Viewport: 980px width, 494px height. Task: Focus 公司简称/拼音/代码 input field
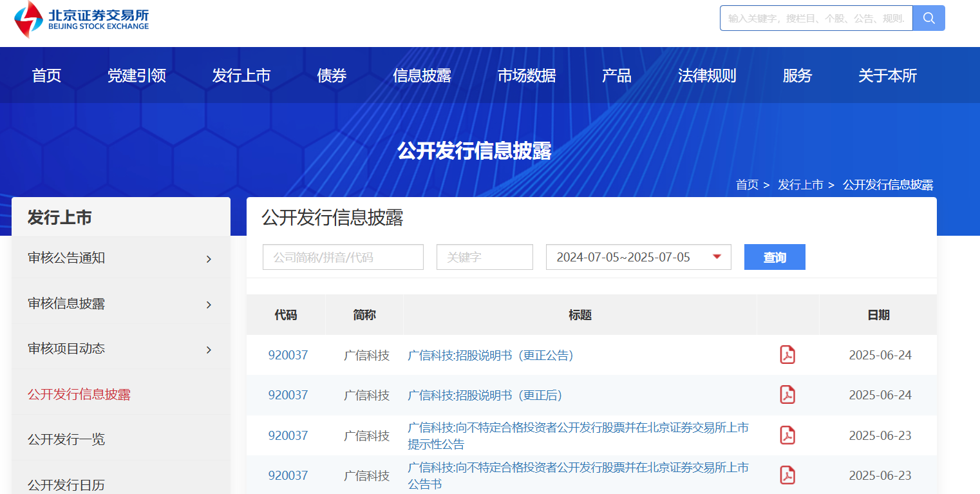coord(343,257)
